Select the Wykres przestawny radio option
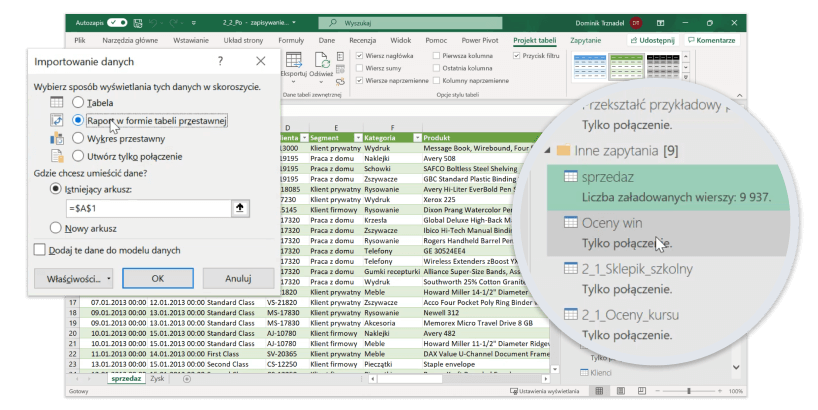The width and height of the screenshot is (818, 410). pos(78,138)
